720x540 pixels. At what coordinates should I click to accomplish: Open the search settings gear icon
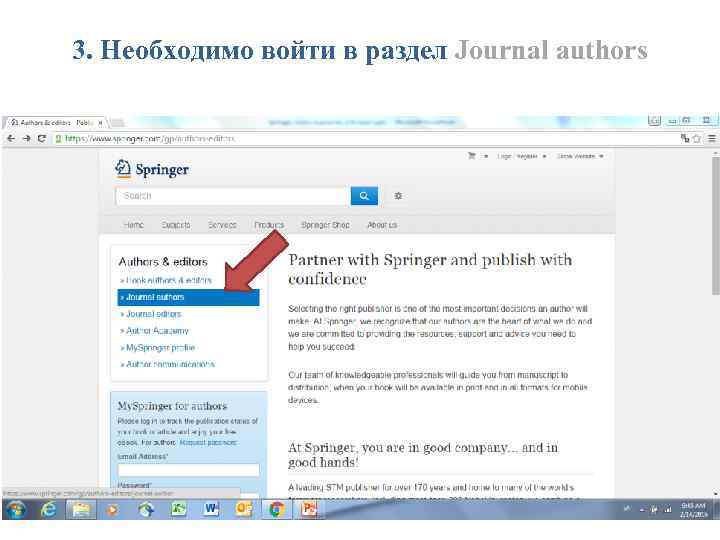coord(398,196)
